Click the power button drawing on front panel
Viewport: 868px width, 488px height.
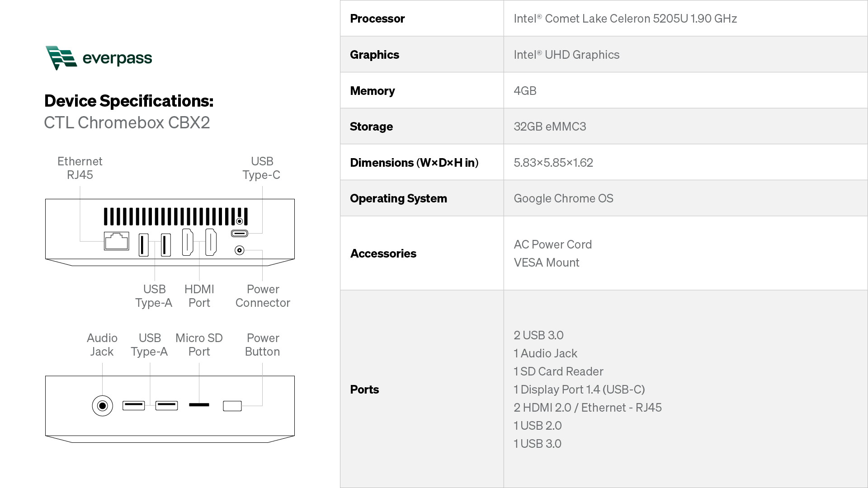232,406
